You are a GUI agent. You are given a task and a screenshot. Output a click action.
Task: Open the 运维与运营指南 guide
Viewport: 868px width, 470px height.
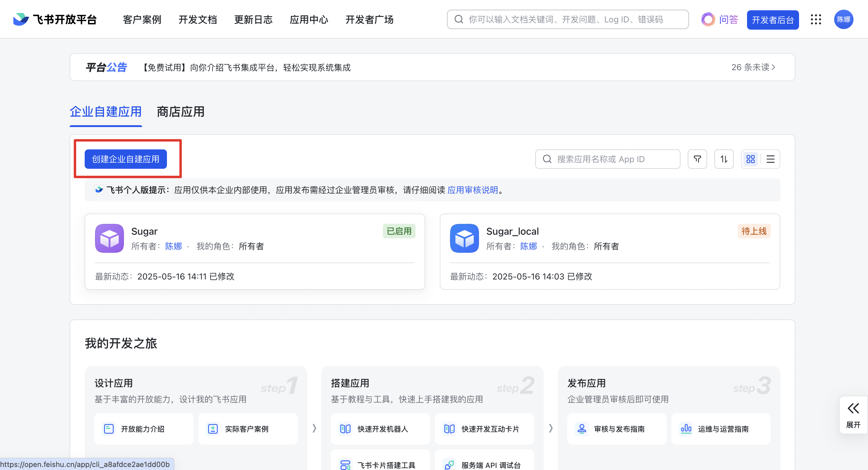(721, 429)
